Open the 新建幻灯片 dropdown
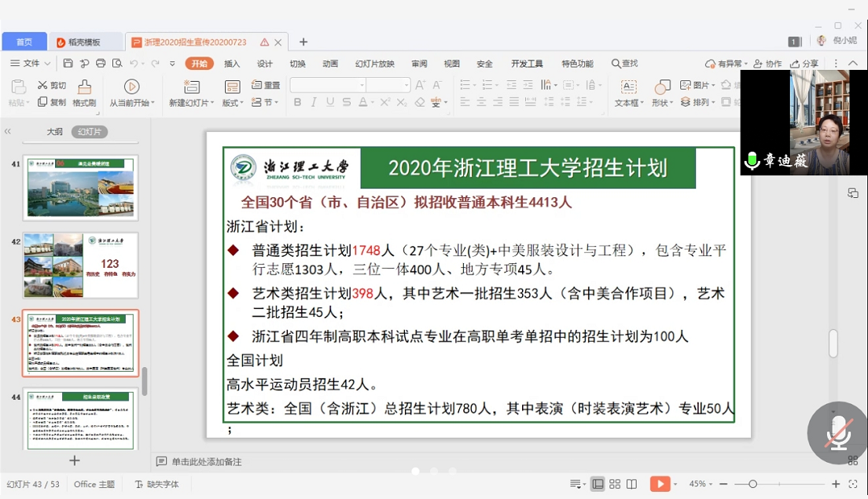 [189, 103]
